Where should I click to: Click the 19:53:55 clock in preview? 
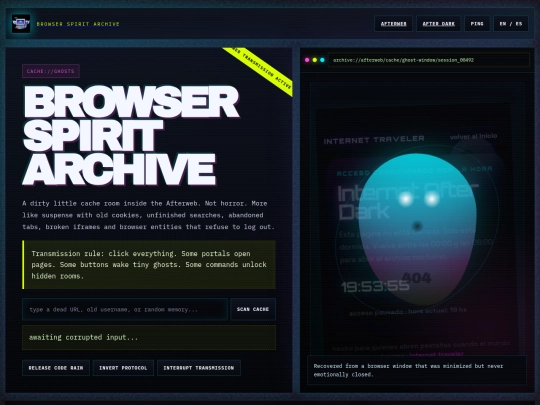375,286
